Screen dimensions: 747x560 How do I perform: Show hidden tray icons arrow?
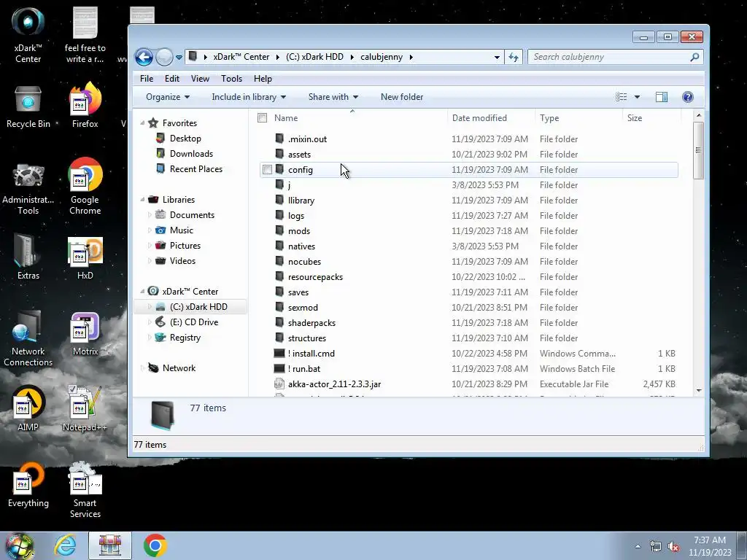[638, 546]
